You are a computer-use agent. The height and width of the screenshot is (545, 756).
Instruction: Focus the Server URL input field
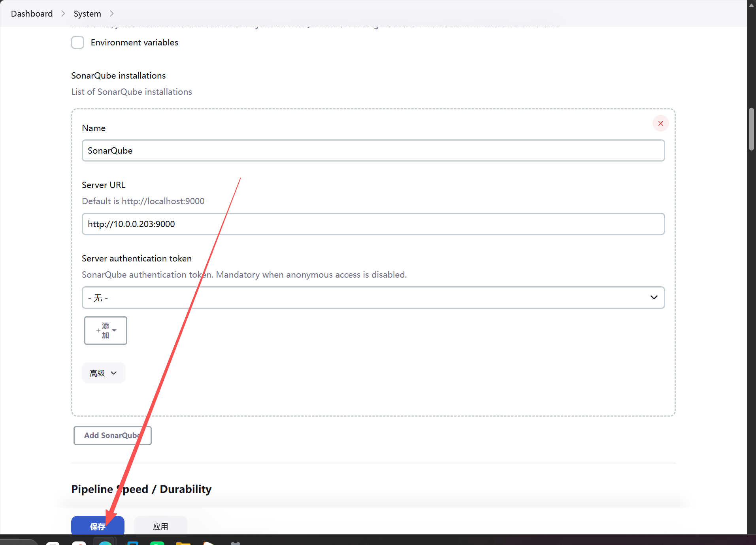(x=373, y=224)
